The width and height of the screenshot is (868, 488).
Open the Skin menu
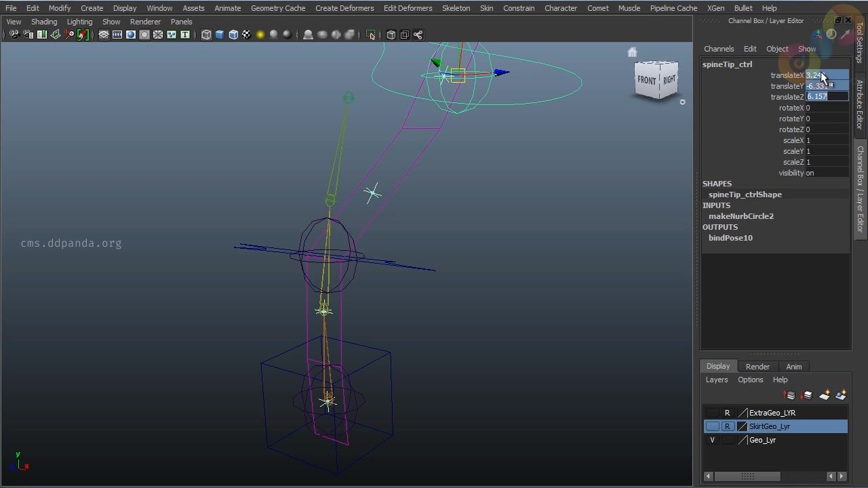pos(486,8)
